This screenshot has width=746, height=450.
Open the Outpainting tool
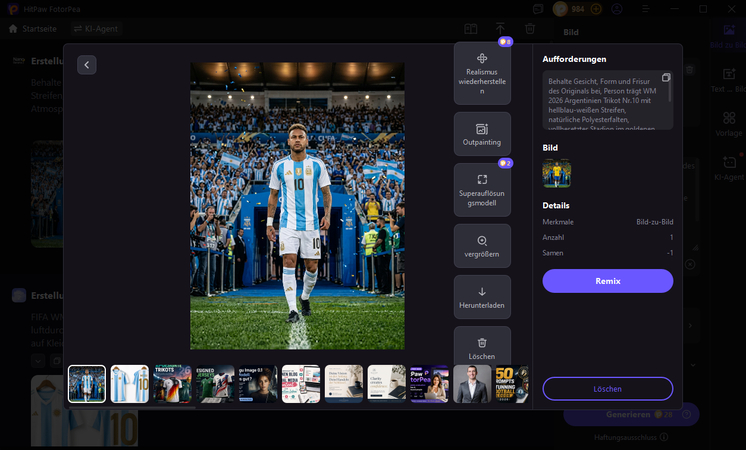482,134
